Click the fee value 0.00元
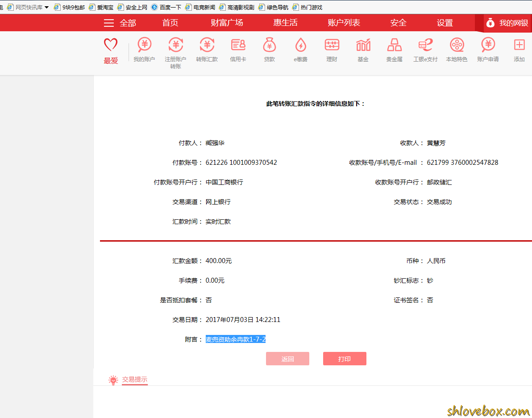Screen dimensions: 532x418 pyautogui.click(x=215, y=280)
